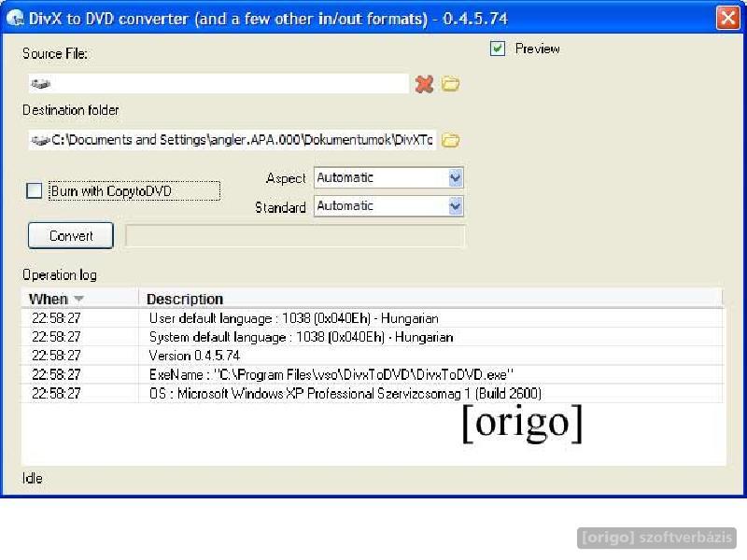Screen dimensions: 747x560
Task: Select the 'ExeName' log row
Action: click(372, 375)
